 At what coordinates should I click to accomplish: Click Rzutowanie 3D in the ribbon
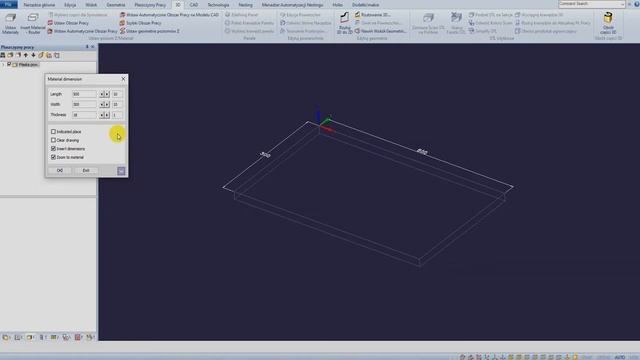(372, 15)
